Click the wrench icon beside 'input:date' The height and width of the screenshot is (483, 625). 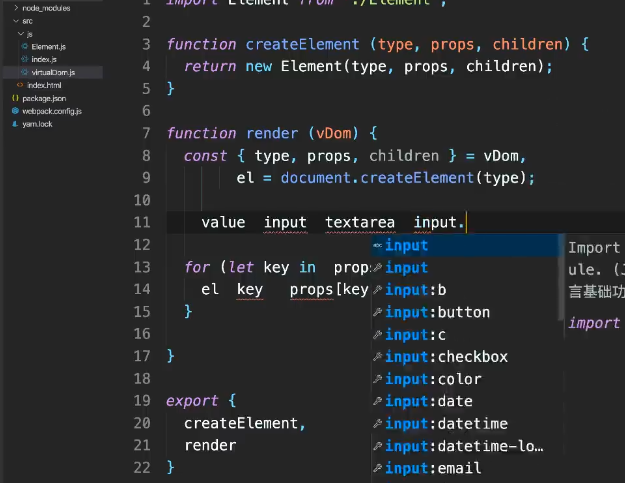click(x=377, y=401)
